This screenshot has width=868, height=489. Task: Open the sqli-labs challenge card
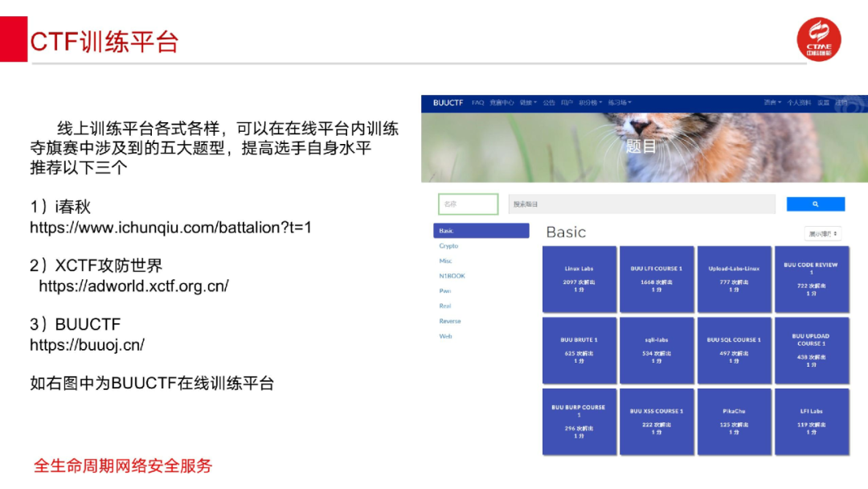657,351
